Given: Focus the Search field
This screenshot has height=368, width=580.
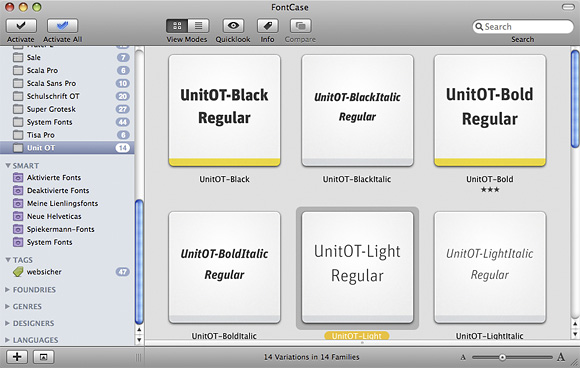Looking at the screenshot, I should tap(523, 27).
